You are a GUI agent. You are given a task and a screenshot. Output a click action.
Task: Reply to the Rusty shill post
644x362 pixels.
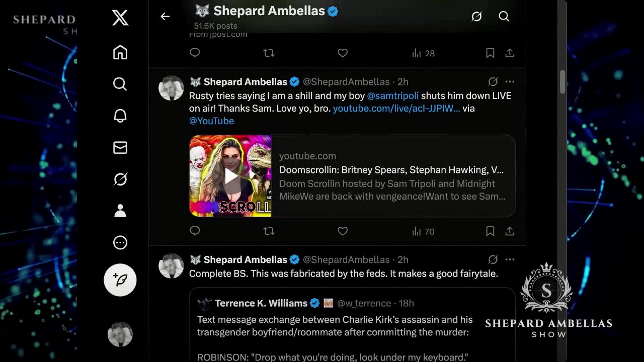[x=195, y=231]
